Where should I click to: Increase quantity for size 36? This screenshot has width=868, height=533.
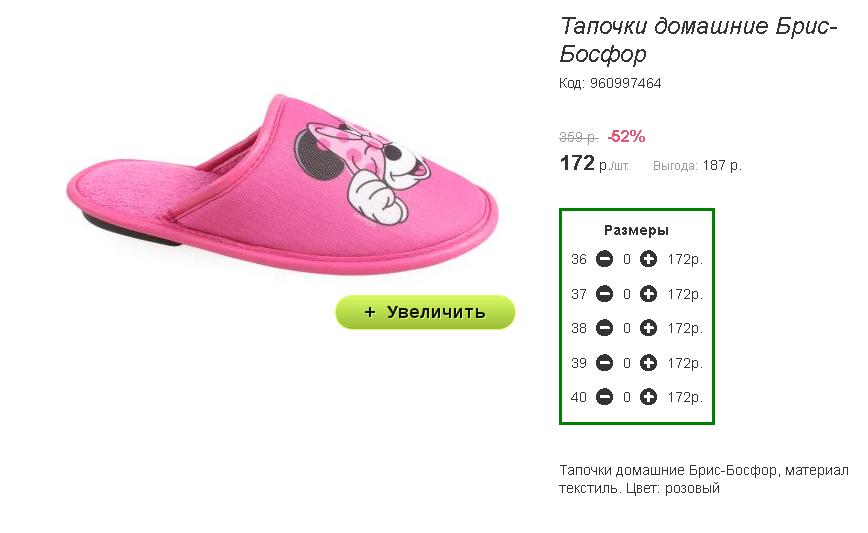coord(648,260)
